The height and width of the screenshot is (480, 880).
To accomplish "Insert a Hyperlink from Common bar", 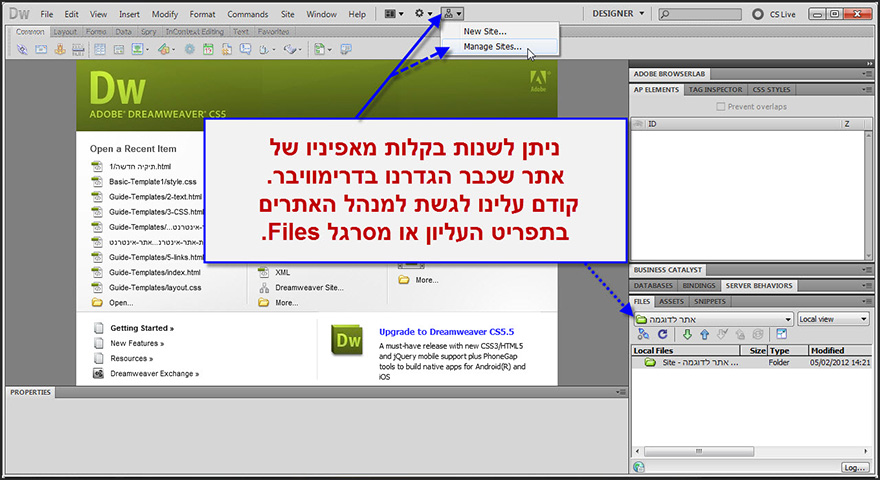I will click(22, 49).
